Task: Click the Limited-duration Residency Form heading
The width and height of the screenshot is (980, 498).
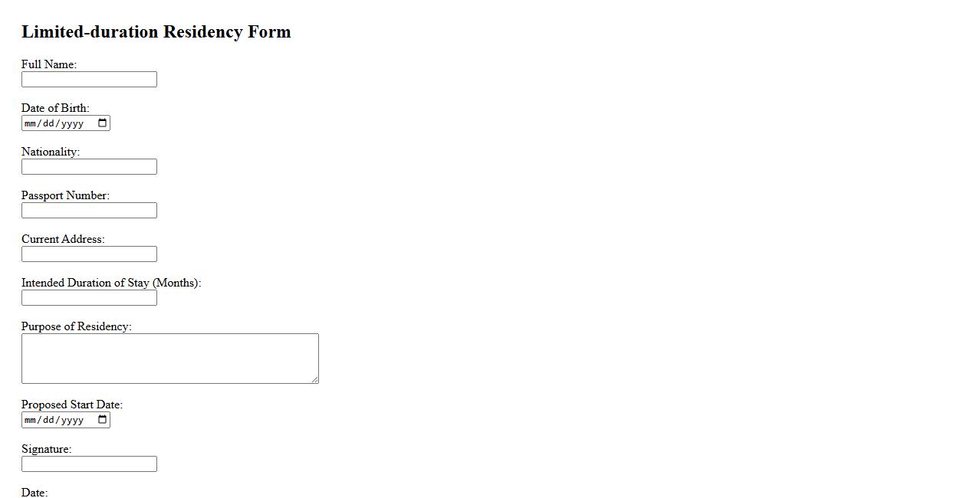Action: (x=156, y=32)
